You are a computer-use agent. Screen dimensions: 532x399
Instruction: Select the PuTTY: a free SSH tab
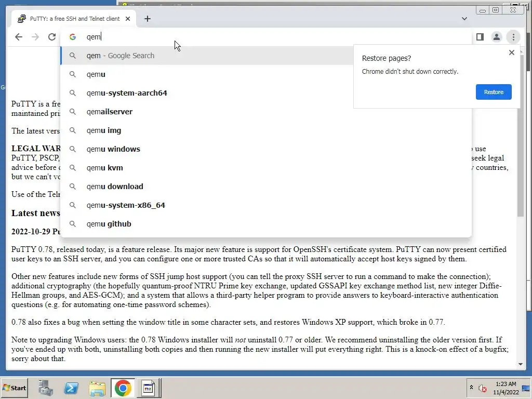74,19
